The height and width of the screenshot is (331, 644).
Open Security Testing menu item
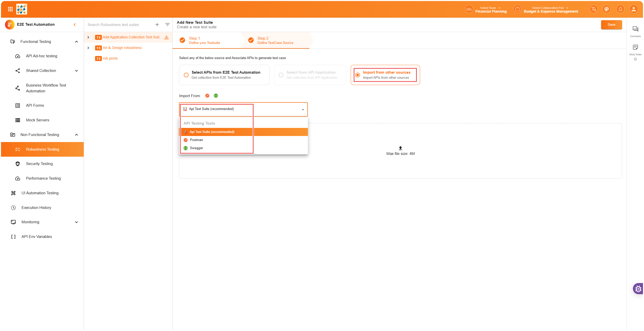click(39, 164)
